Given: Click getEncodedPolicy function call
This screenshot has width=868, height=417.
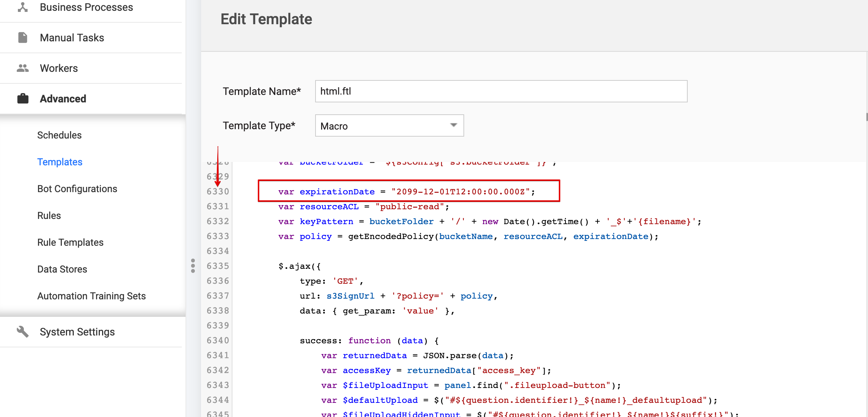Looking at the screenshot, I should click(391, 236).
